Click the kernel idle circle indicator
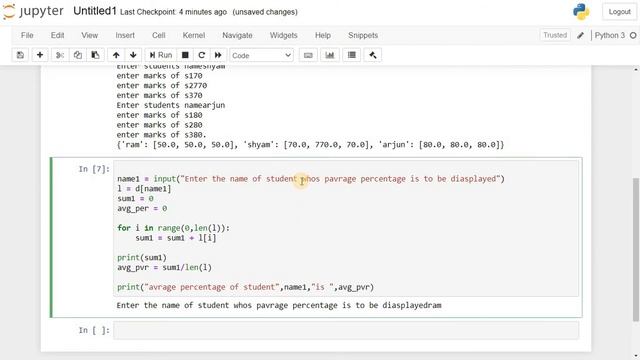The height and width of the screenshot is (360, 640). [633, 36]
